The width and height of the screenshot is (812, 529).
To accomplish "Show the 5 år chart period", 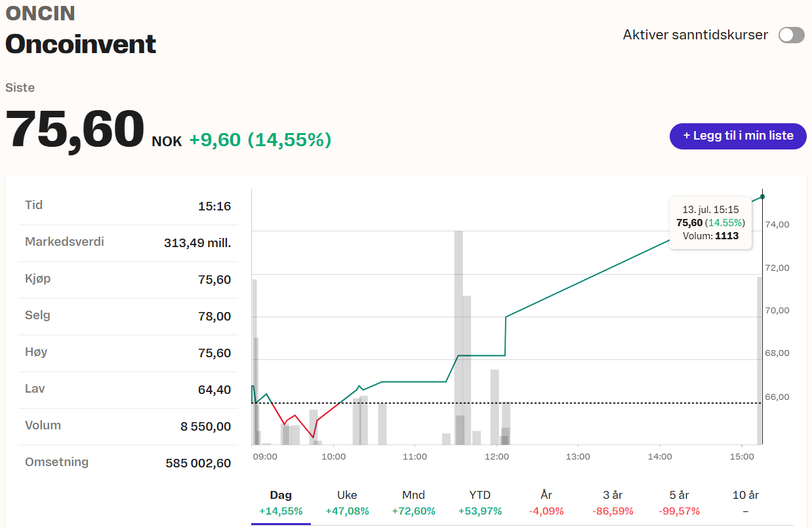I will [x=679, y=503].
